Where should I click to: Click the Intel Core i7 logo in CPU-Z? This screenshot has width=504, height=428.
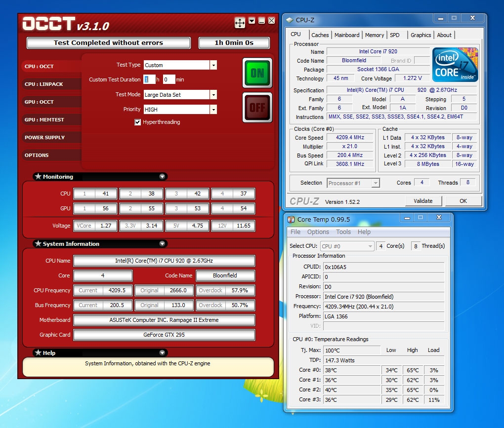[x=455, y=65]
